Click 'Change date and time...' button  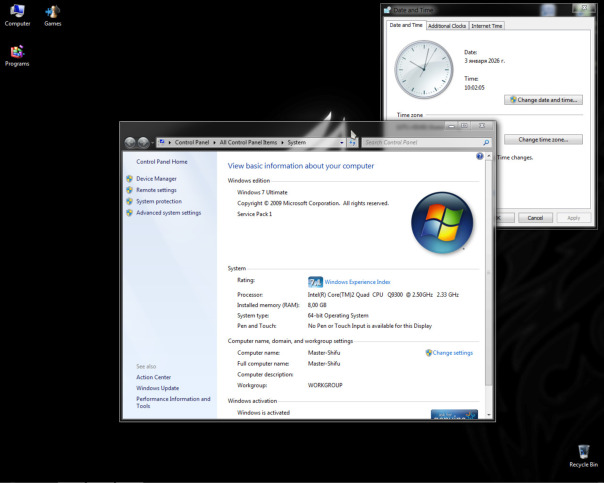(543, 100)
